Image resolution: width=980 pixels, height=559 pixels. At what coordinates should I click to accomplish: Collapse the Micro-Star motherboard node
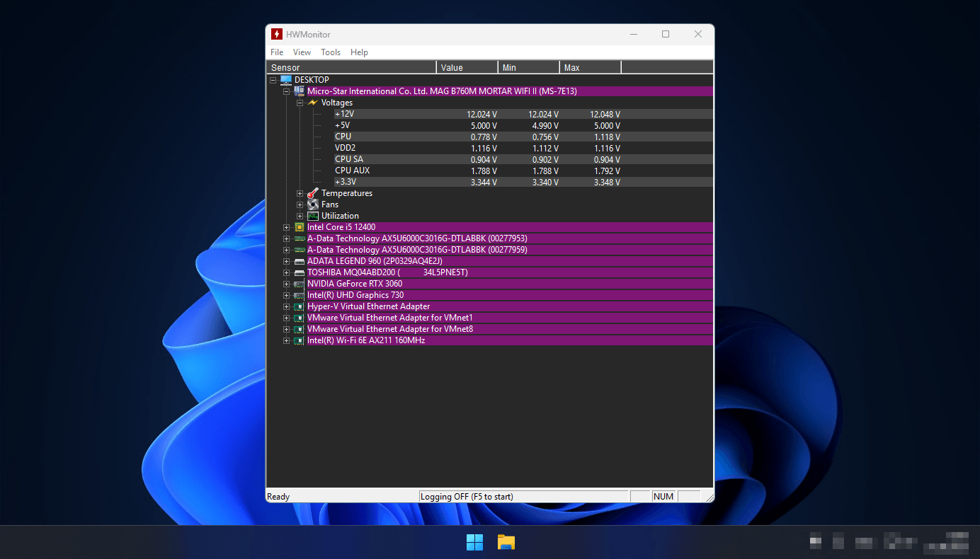coord(286,91)
